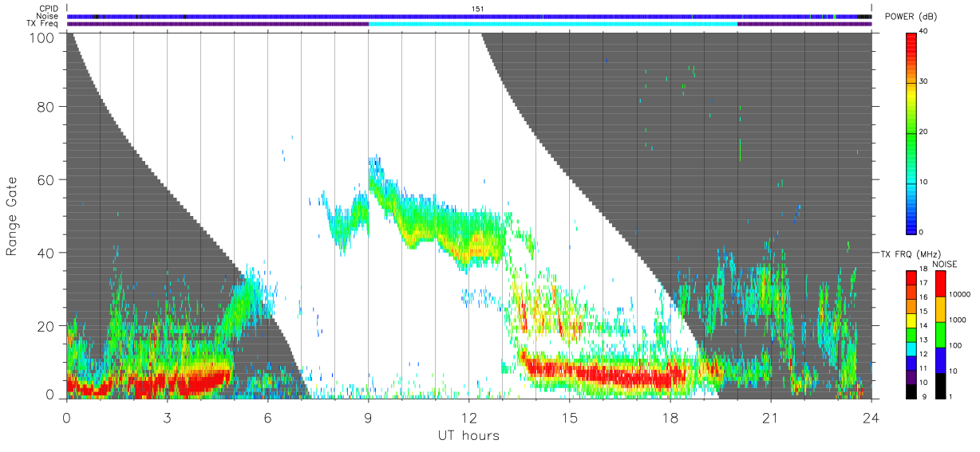The image size is (980, 452).
Task: Select the CPID value 151
Action: 477,9
